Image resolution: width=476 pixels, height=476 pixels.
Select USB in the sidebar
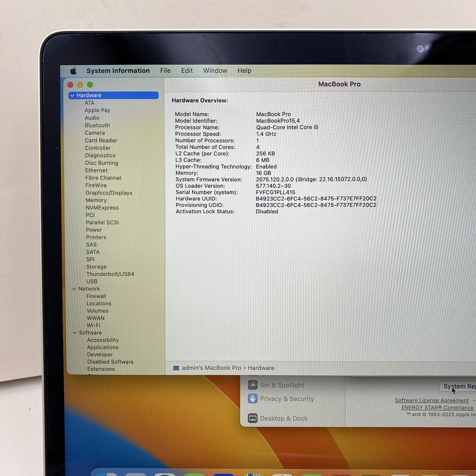[92, 282]
